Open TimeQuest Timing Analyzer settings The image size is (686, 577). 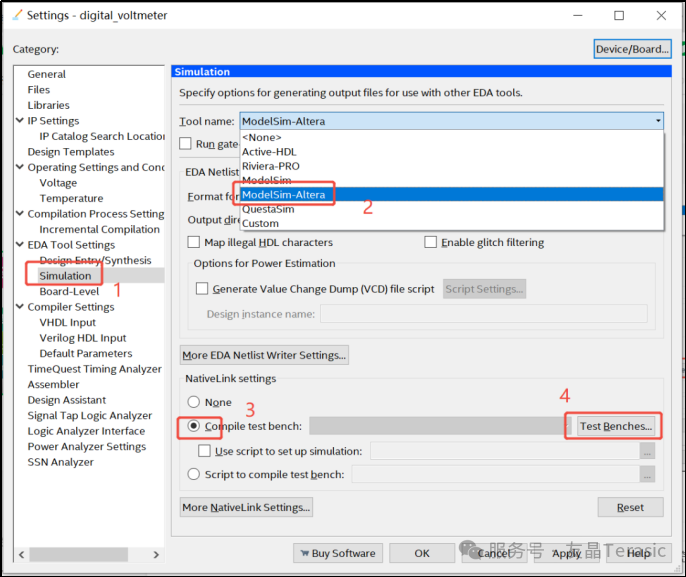point(94,369)
